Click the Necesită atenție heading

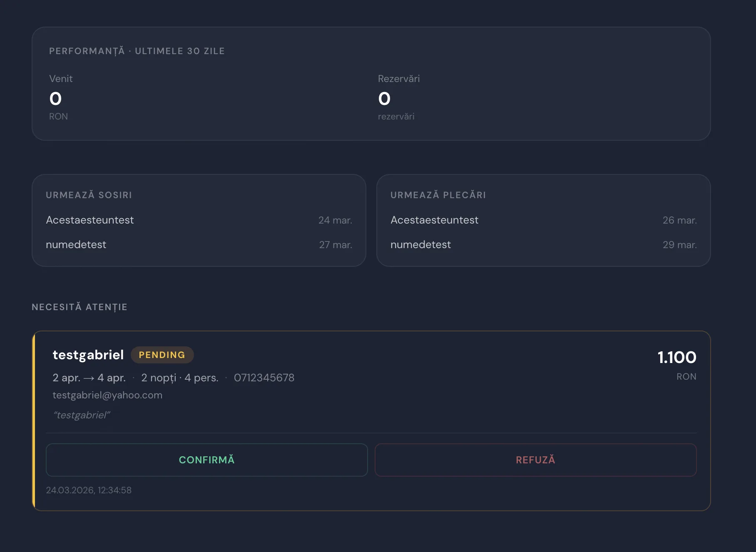click(80, 307)
